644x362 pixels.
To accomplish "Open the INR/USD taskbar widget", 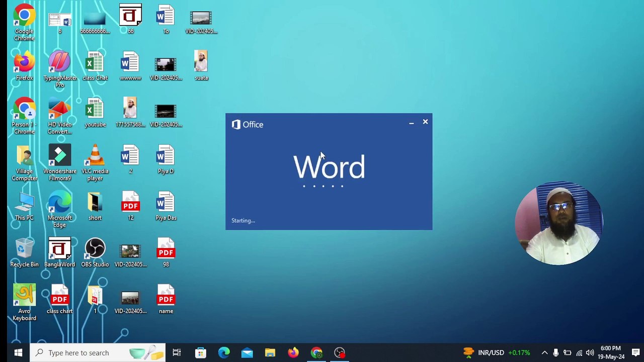I will point(497,352).
